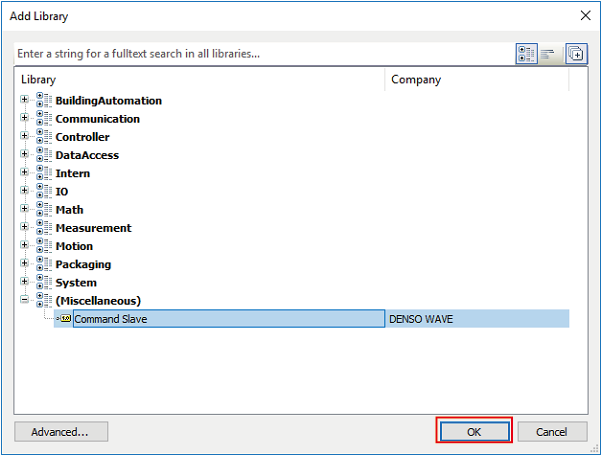Image resolution: width=601 pixels, height=455 pixels.
Task: Switch to flat list view icon
Action: tap(548, 54)
